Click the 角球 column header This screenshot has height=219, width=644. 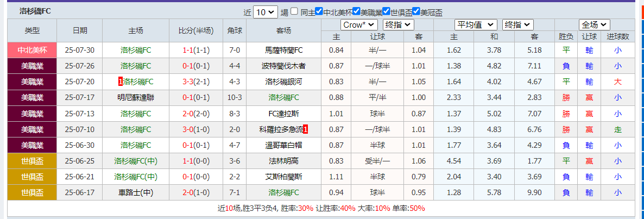tap(235, 30)
